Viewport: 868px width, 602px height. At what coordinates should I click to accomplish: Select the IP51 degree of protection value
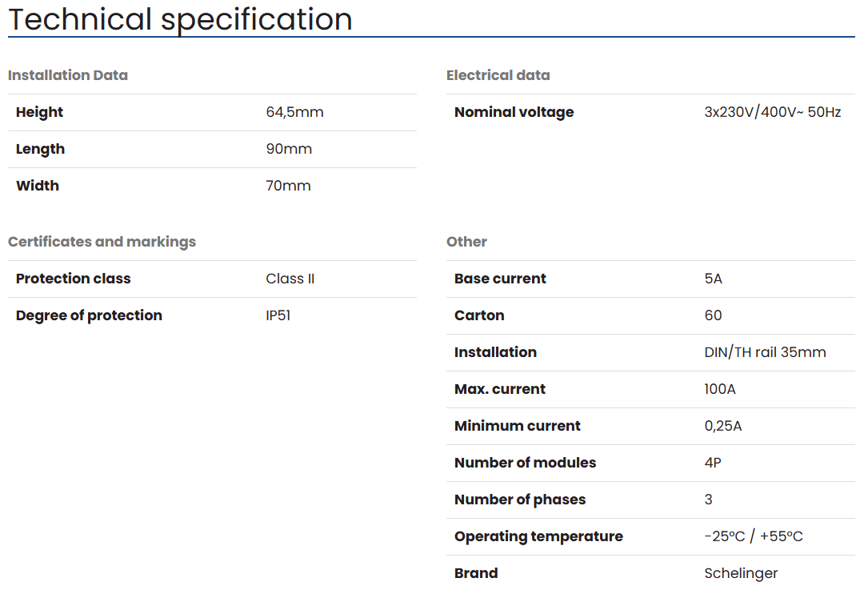pos(278,315)
